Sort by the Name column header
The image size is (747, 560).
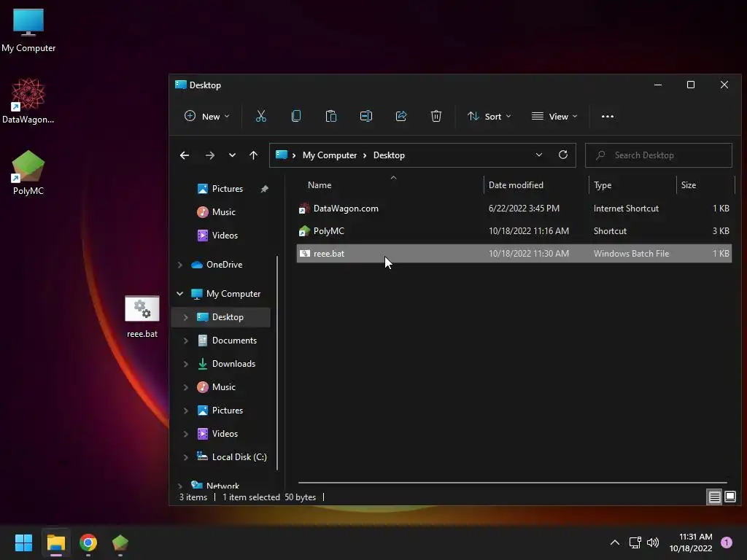point(320,185)
